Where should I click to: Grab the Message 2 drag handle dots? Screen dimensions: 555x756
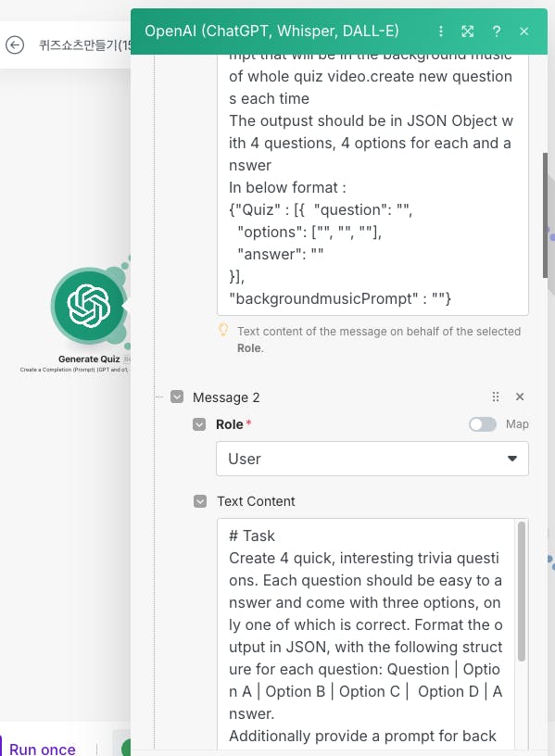coord(495,397)
